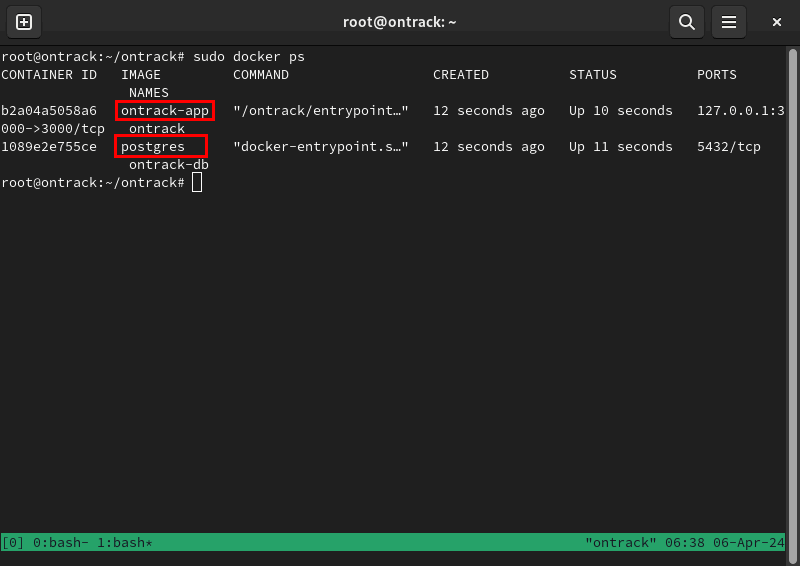This screenshot has height=566, width=800.
Task: Click the IMAGE column header
Action: pyautogui.click(x=141, y=75)
